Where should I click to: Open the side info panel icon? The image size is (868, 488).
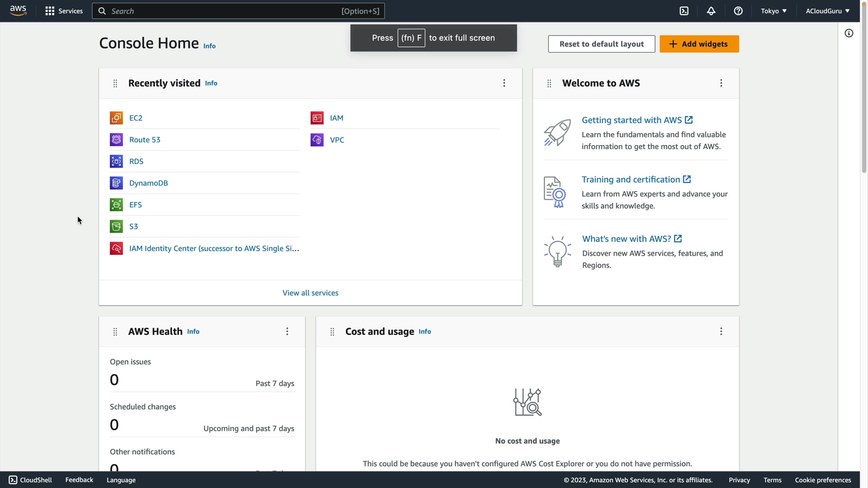(x=849, y=33)
